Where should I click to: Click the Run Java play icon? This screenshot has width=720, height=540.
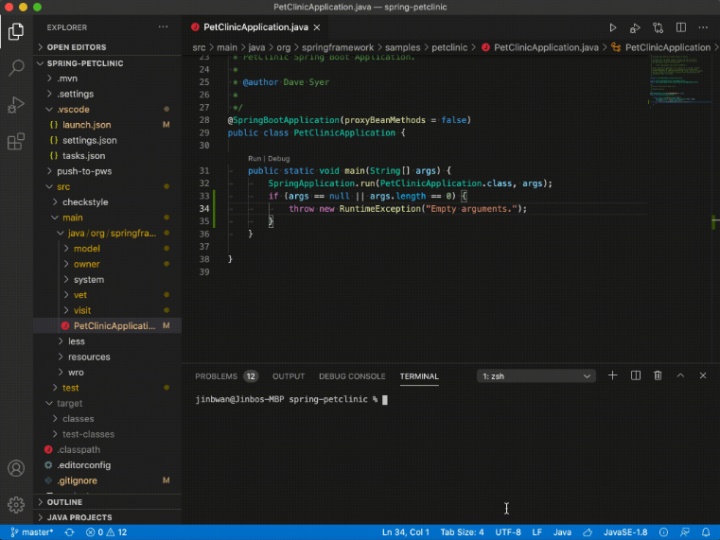613,28
